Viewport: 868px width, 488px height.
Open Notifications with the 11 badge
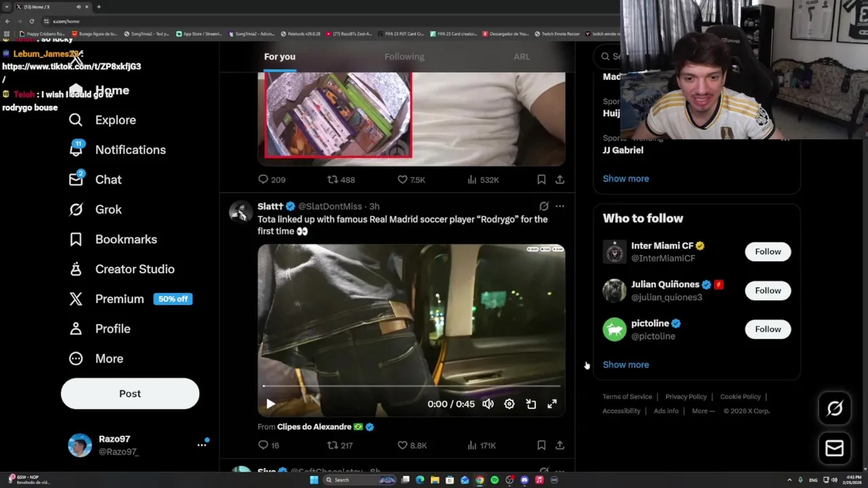click(x=117, y=150)
